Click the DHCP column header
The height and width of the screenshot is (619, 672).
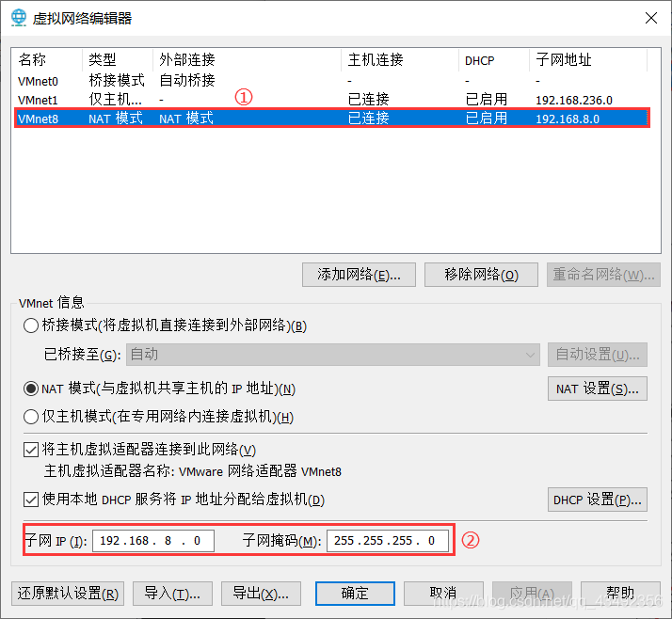pos(494,60)
